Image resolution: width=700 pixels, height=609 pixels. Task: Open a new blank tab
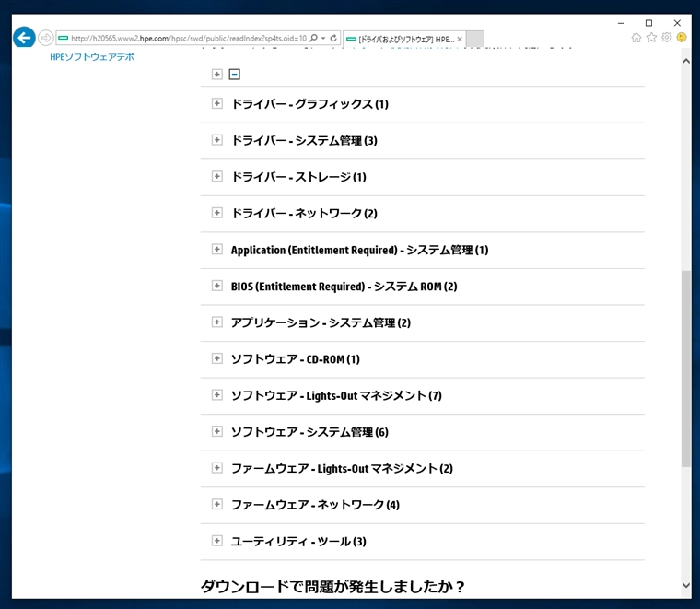[475, 39]
